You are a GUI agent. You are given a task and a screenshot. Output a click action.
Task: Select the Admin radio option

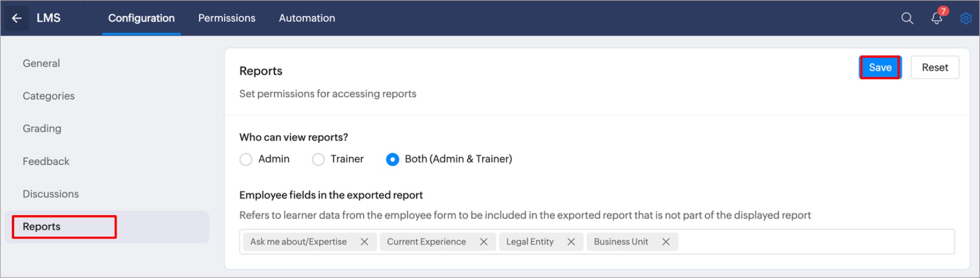pyautogui.click(x=246, y=160)
